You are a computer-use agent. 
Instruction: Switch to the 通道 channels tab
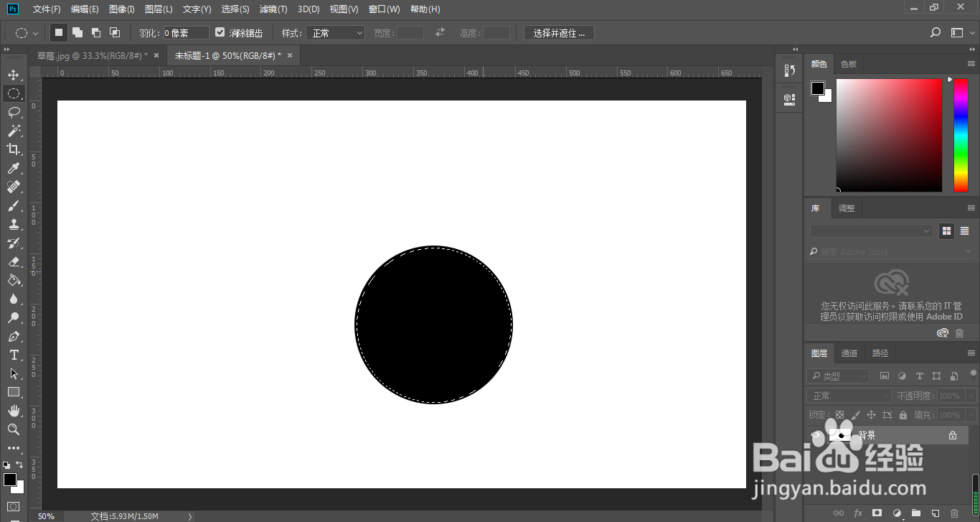coord(849,353)
